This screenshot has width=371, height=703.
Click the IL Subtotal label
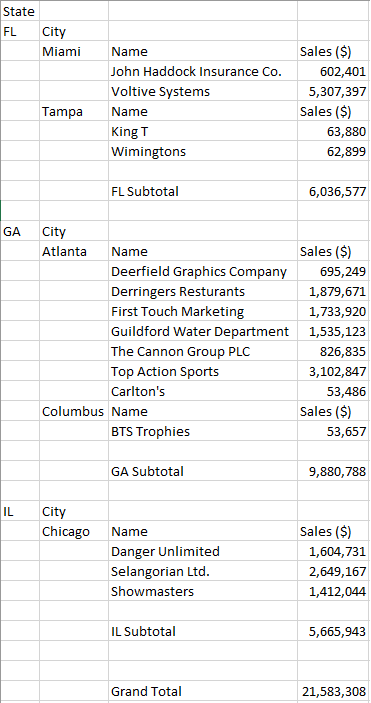coord(203,631)
